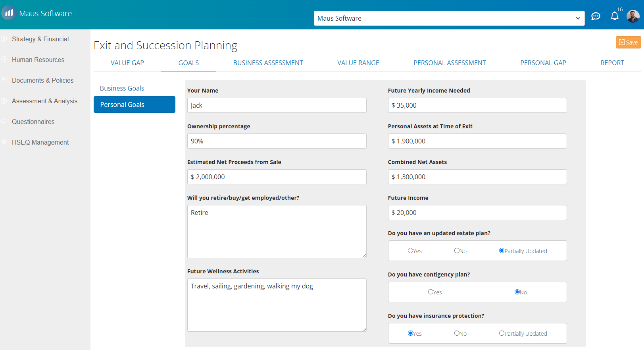Open the notifications bell
Screen dimensions: 644x350
click(614, 16)
